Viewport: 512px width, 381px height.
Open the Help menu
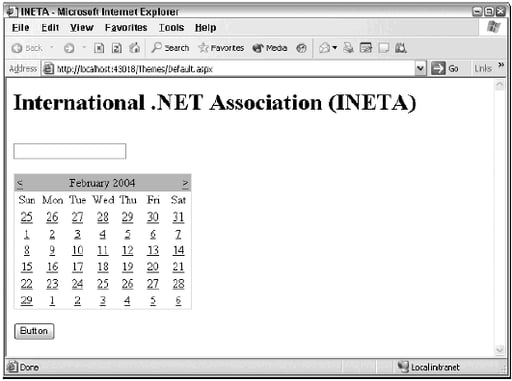(206, 28)
